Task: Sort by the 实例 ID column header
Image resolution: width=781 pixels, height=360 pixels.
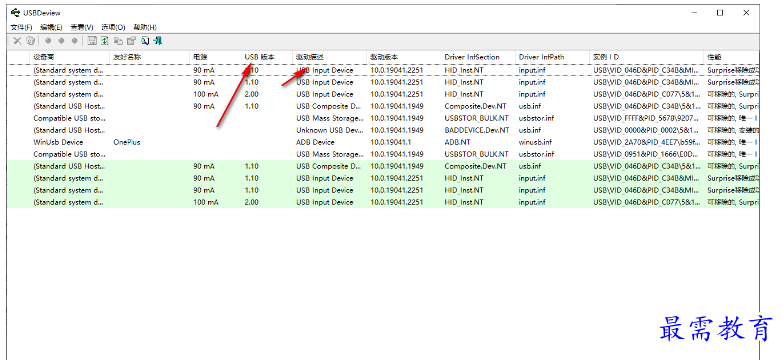Action: click(647, 57)
